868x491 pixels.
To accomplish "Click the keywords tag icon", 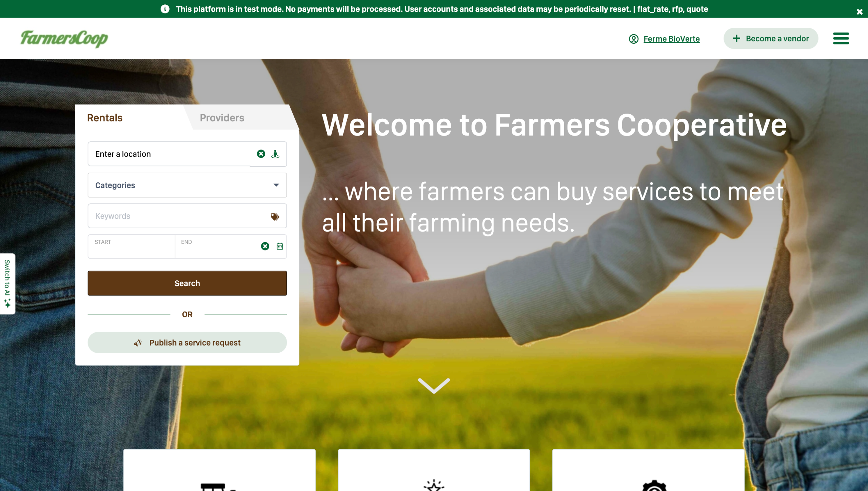I will 275,216.
